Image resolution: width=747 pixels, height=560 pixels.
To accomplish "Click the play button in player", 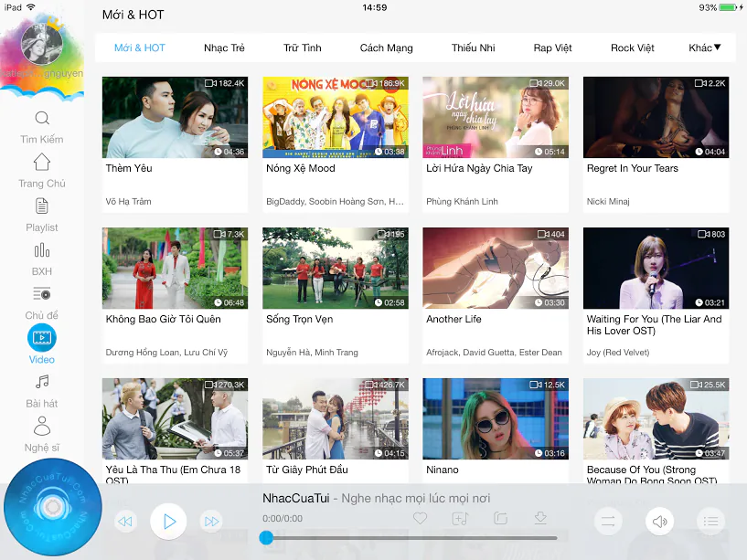I will (168, 522).
